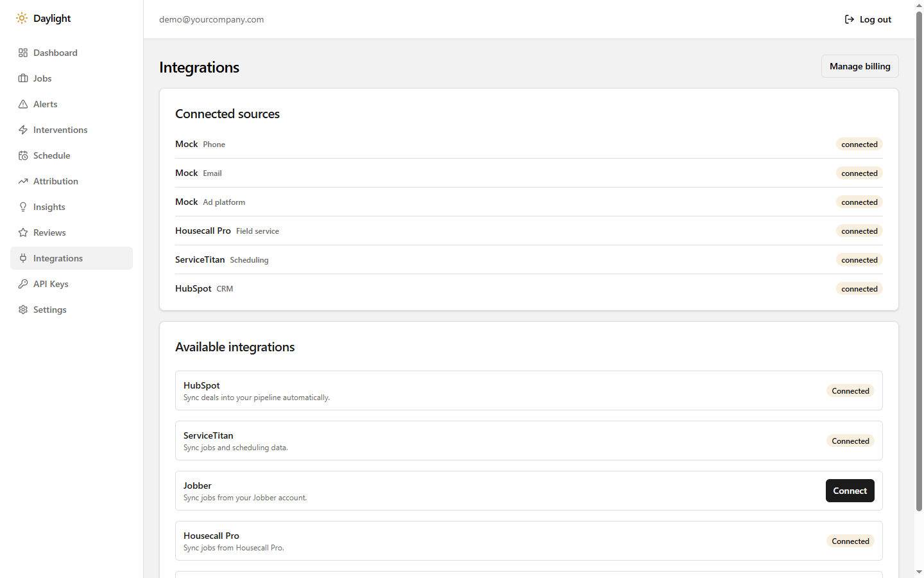Click the Connected sources heading
The height and width of the screenshot is (578, 924).
[x=228, y=114]
